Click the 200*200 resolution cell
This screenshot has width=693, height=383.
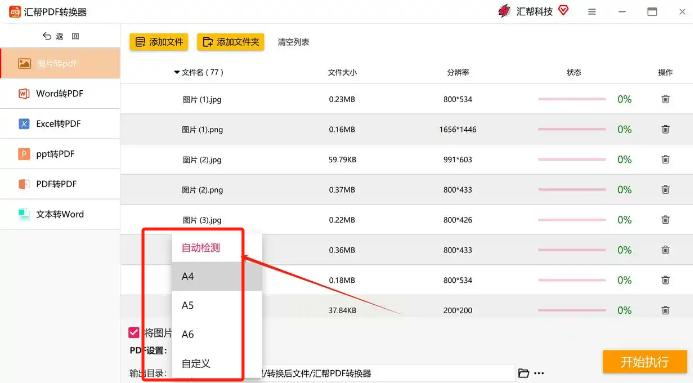(x=457, y=310)
